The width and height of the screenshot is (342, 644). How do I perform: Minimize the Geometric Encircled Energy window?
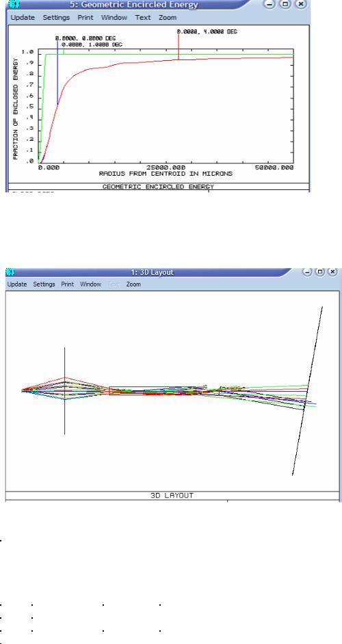[x=269, y=5]
